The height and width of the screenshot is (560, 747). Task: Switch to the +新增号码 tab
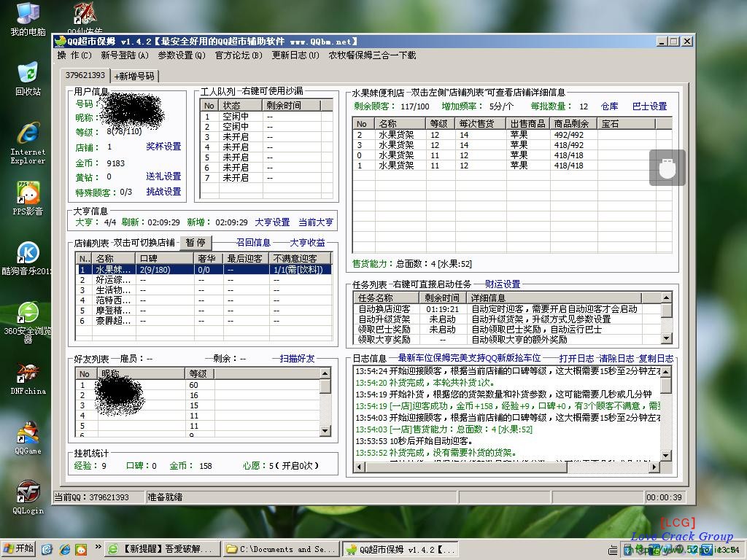click(x=134, y=76)
